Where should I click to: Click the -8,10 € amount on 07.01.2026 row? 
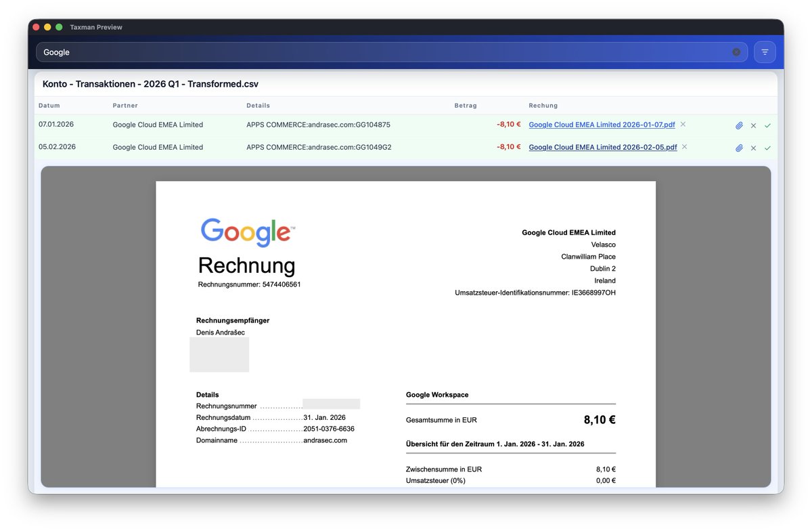509,125
